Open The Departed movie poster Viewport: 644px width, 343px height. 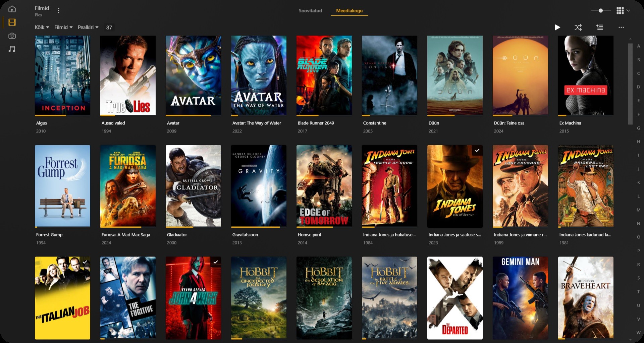(x=455, y=298)
